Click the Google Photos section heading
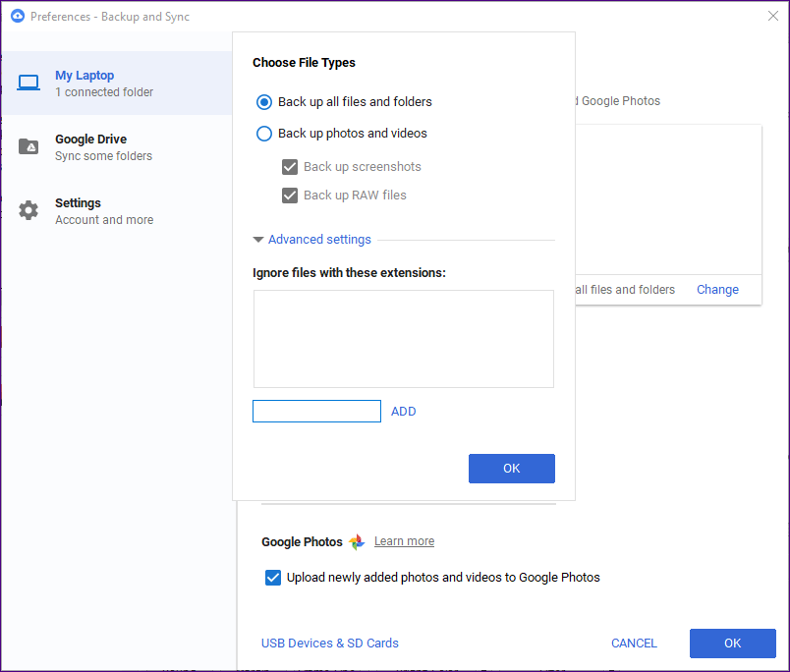790x672 pixels. (x=302, y=542)
